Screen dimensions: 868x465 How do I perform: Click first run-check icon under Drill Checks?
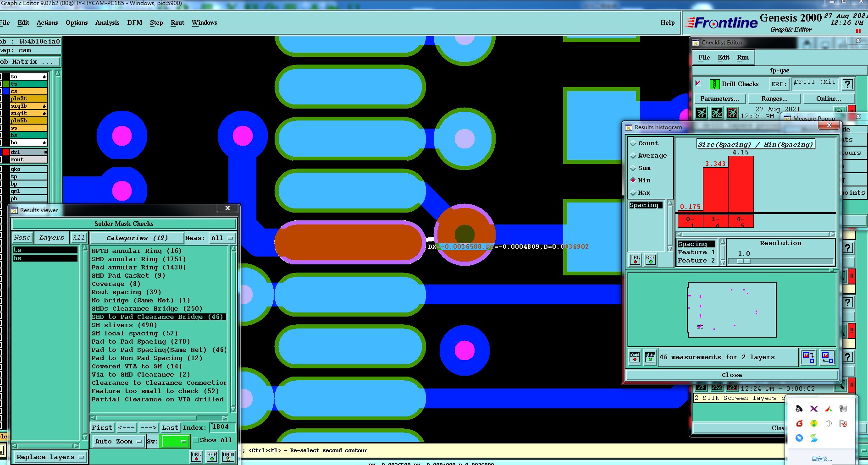pyautogui.click(x=702, y=113)
